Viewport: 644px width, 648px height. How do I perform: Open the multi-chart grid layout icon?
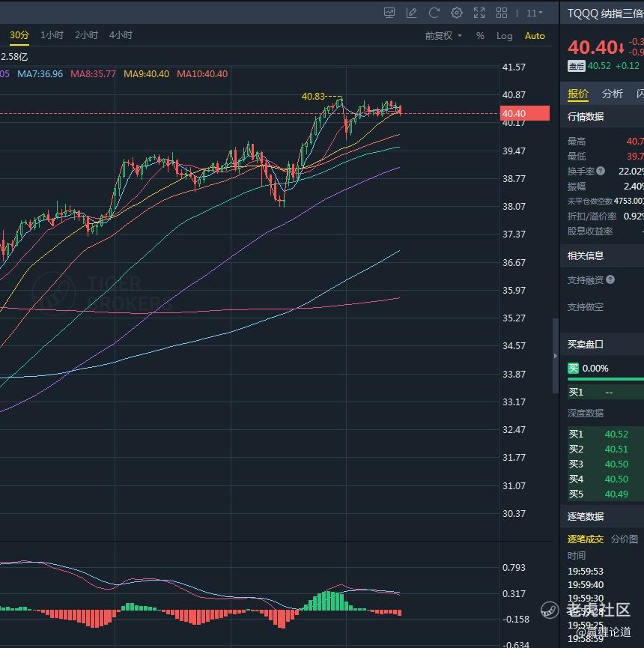pos(502,13)
